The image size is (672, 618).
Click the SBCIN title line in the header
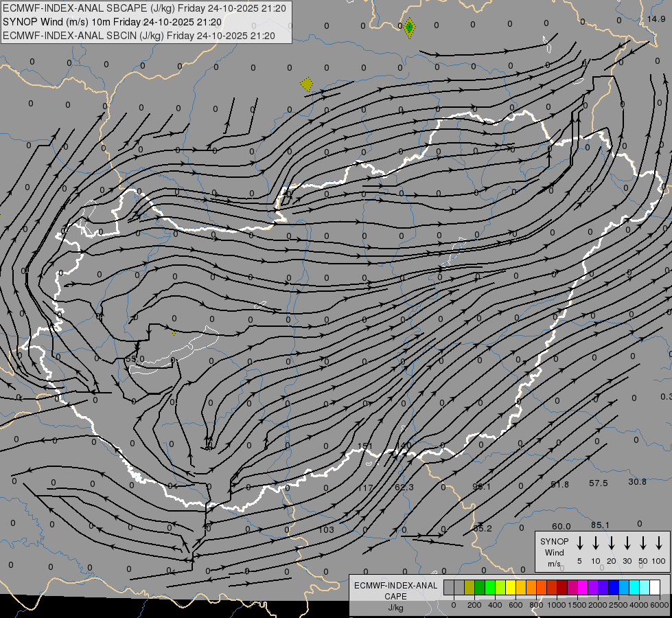click(139, 36)
